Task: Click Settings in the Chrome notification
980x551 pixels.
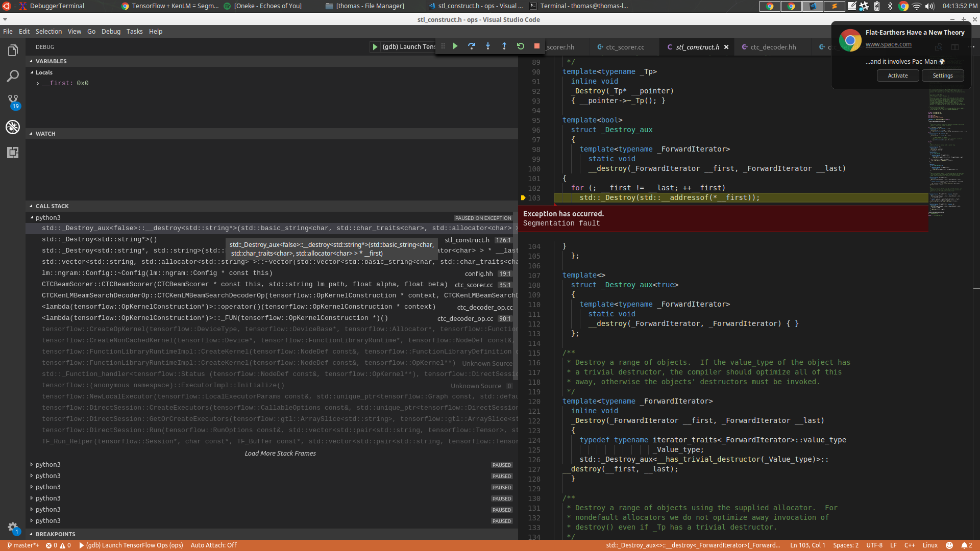Action: click(x=943, y=76)
